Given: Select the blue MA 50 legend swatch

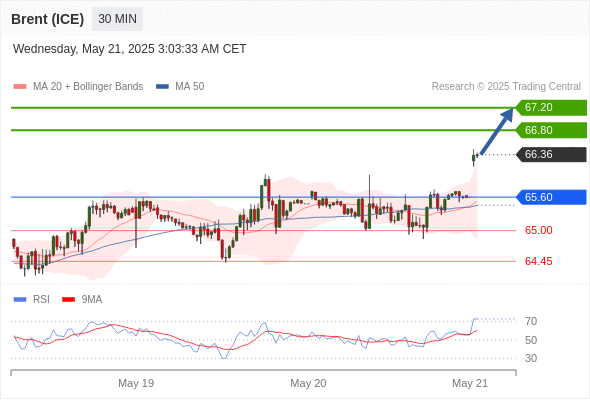Looking at the screenshot, I should pyautogui.click(x=162, y=87).
